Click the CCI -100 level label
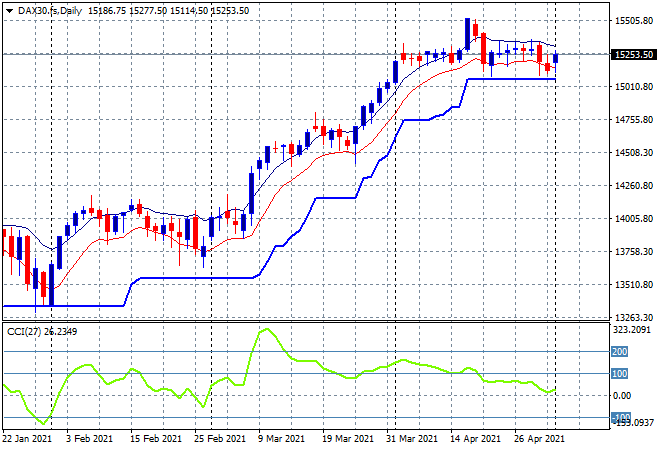Image resolution: width=660 pixels, height=450 pixels. pos(620,417)
